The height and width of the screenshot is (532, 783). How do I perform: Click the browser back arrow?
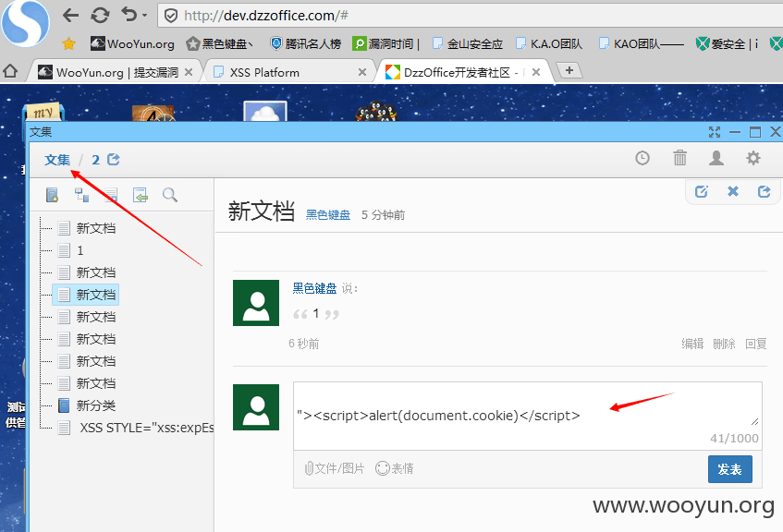point(70,16)
